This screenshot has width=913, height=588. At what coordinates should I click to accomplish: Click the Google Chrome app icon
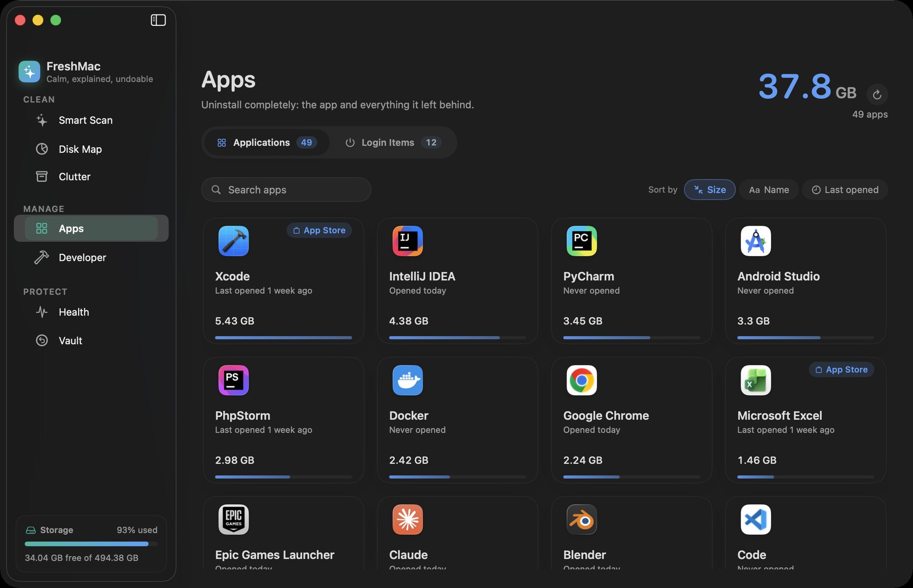pyautogui.click(x=581, y=380)
